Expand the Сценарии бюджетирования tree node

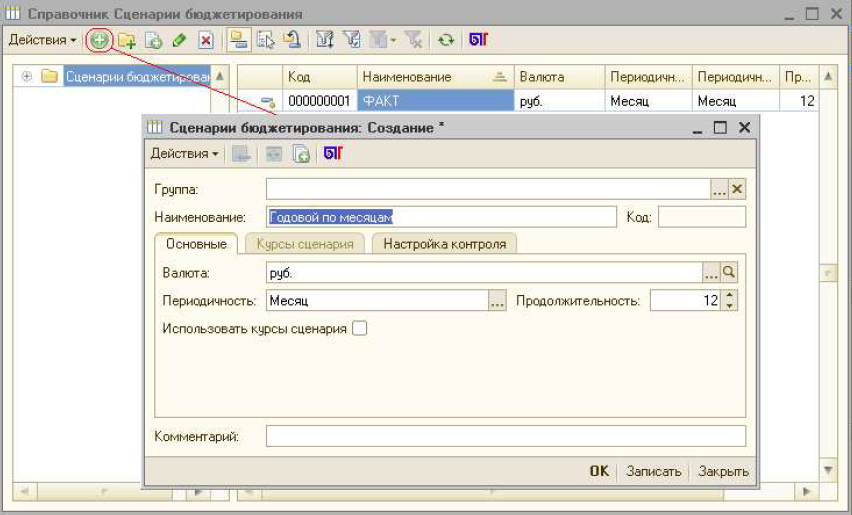click(27, 76)
